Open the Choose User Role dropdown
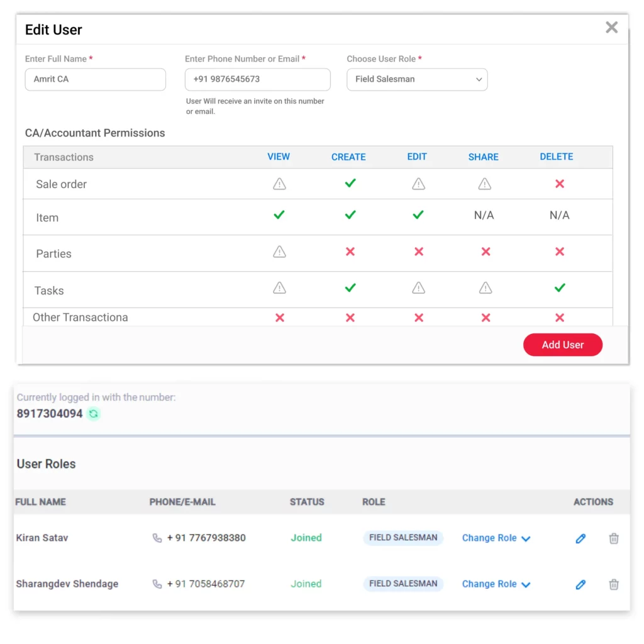Image resolution: width=644 pixels, height=644 pixels. [417, 79]
